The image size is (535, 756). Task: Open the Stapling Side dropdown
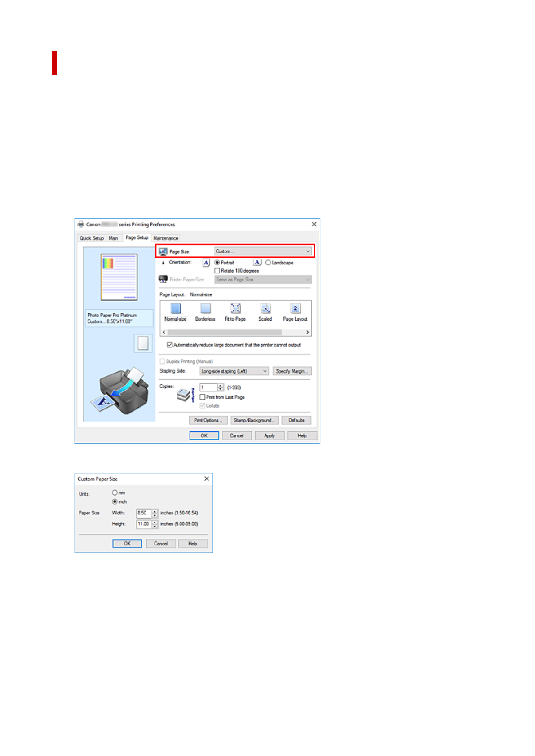(x=234, y=371)
